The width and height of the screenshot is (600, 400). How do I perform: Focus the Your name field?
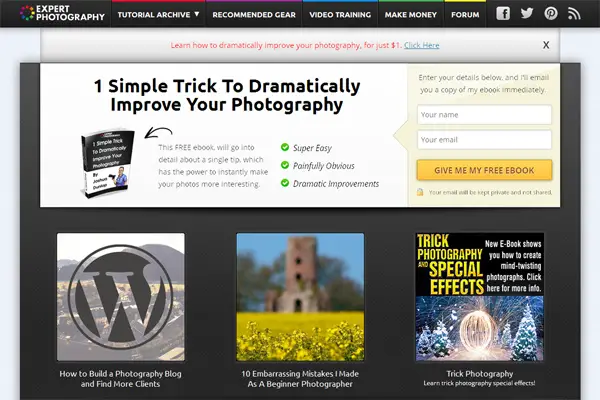click(x=484, y=114)
